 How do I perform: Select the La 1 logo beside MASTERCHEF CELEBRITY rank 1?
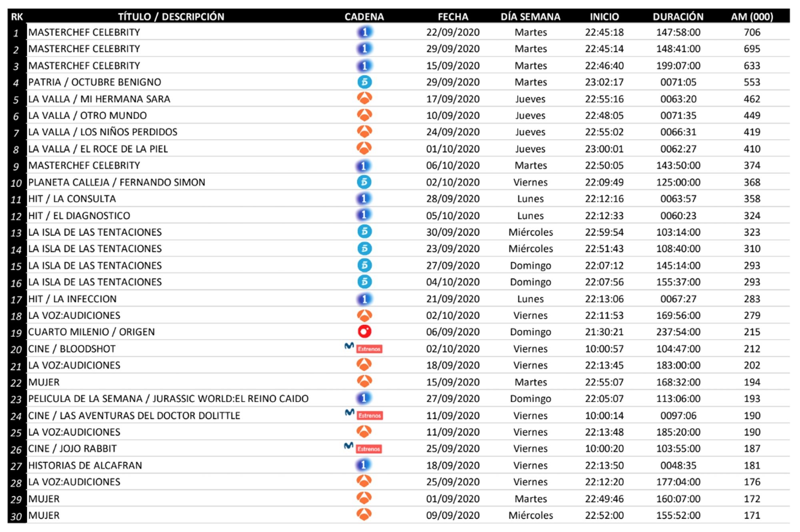(x=366, y=32)
